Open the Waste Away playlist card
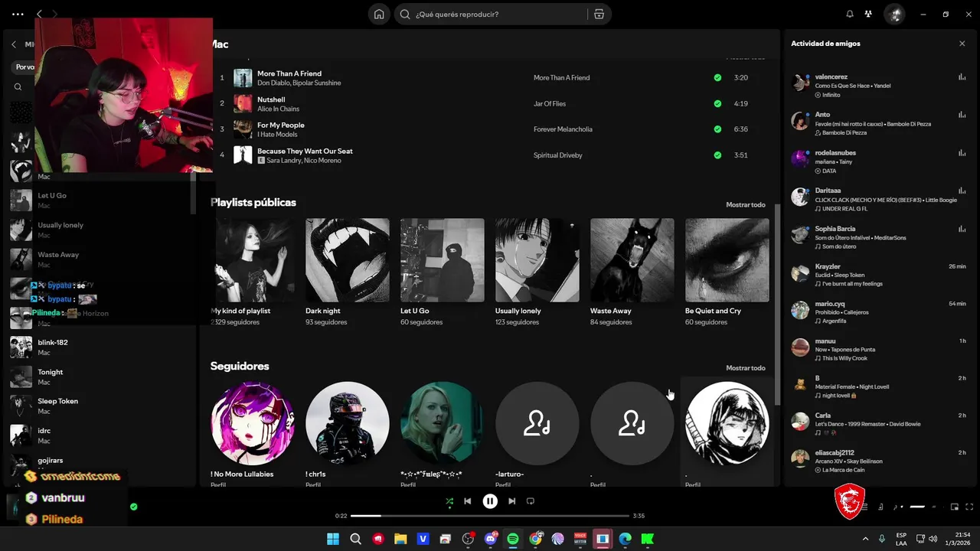The width and height of the screenshot is (980, 551). pyautogui.click(x=632, y=272)
